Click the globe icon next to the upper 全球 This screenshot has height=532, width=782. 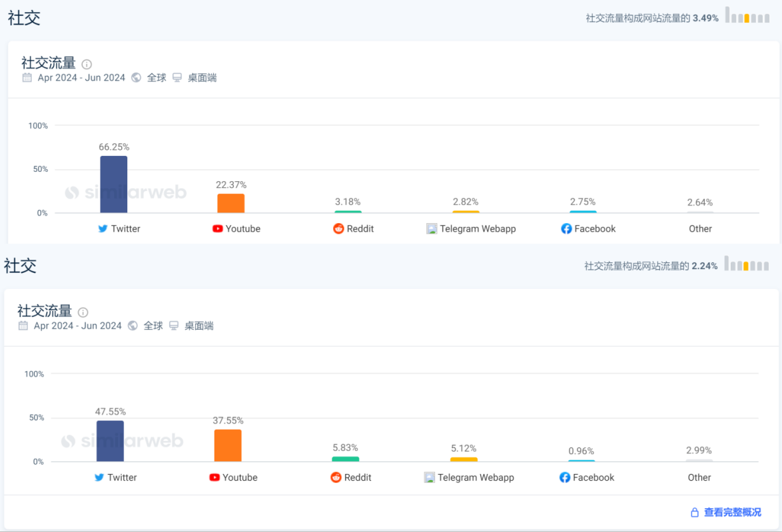click(137, 77)
